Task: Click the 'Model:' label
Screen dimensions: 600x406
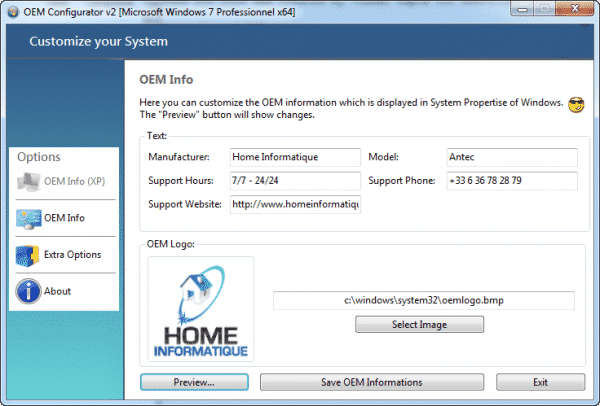Action: point(383,157)
